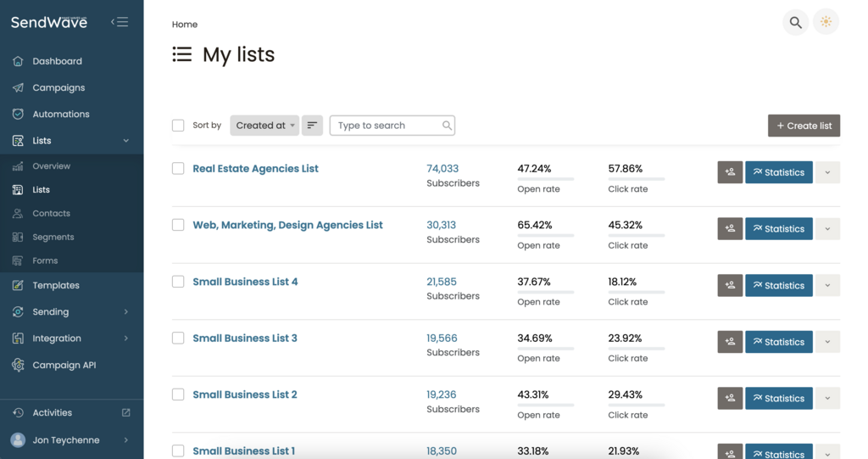Image resolution: width=868 pixels, height=459 pixels.
Task: Click add subscriber icon for Small Business List 3
Action: pos(730,342)
